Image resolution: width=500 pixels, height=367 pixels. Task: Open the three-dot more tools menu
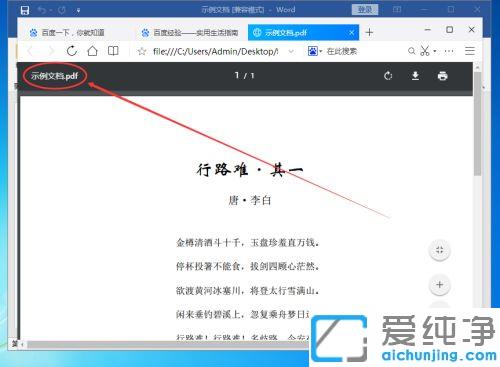449,51
